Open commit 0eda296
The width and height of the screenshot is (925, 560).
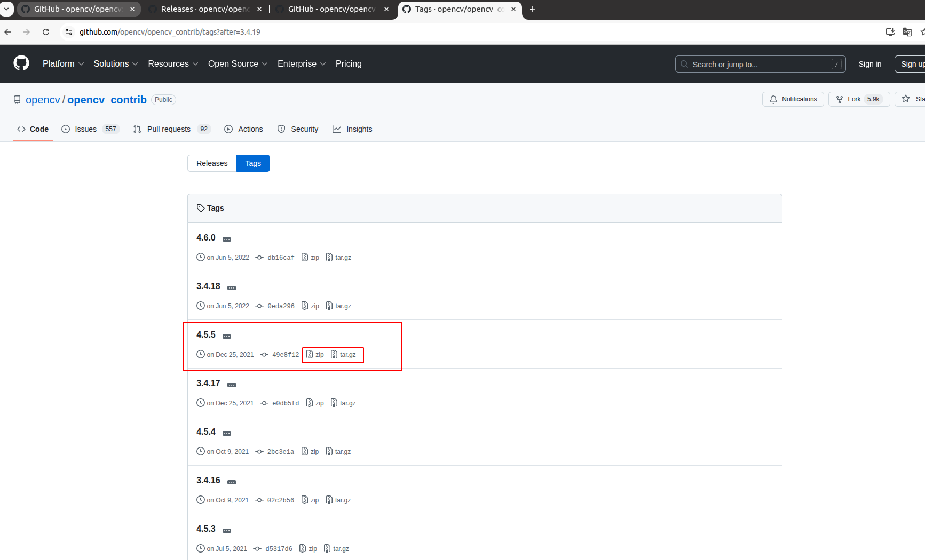coord(281,306)
